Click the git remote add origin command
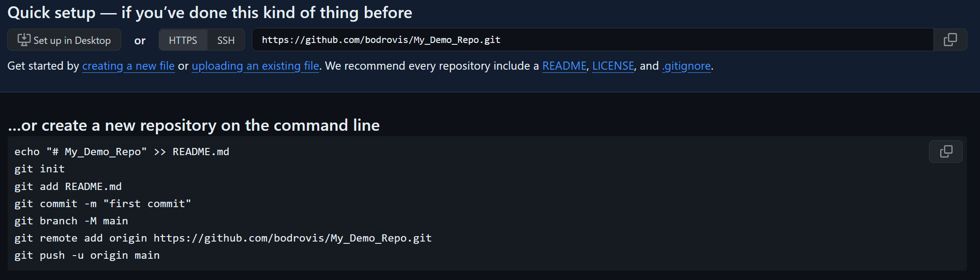This screenshot has height=280, width=980. 223,238
